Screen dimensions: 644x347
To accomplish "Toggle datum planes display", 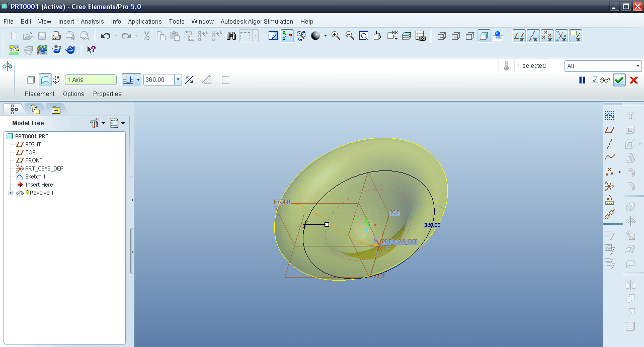I will [519, 36].
